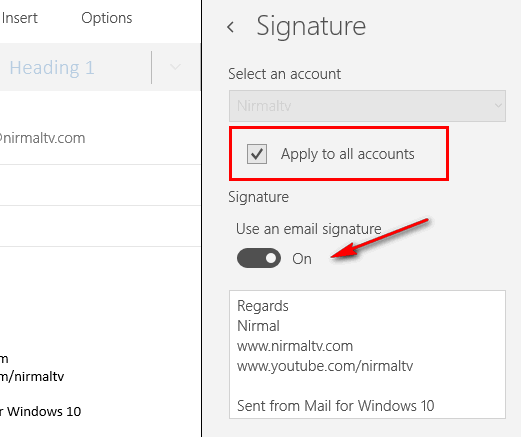Place cursor on Regards line in signature box
521x437 pixels.
263,306
